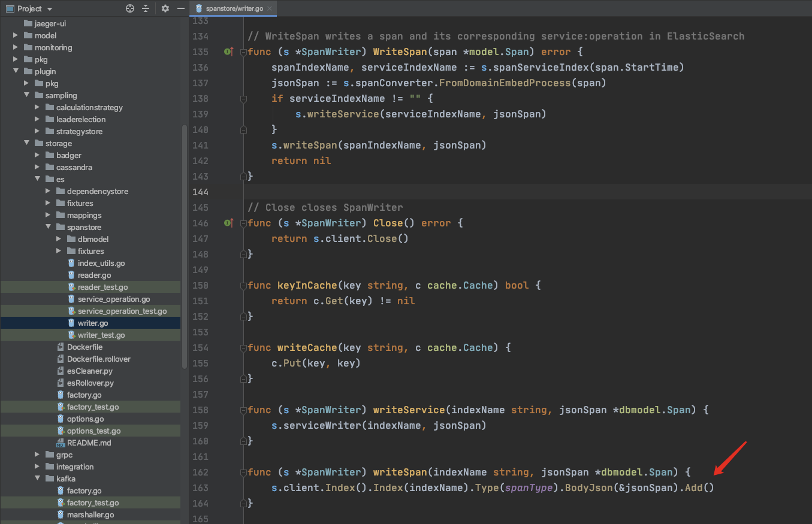
Task: Expand the grpc folder
Action: tap(37, 455)
